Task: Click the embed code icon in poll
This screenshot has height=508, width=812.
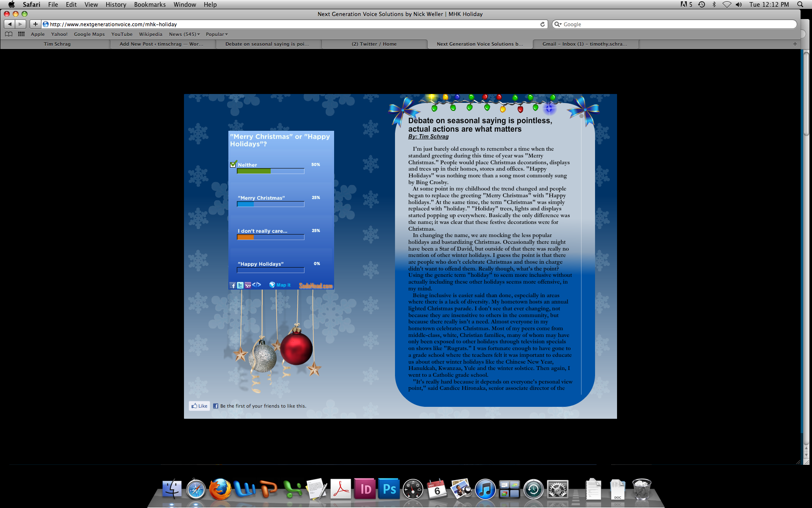Action: click(x=257, y=285)
